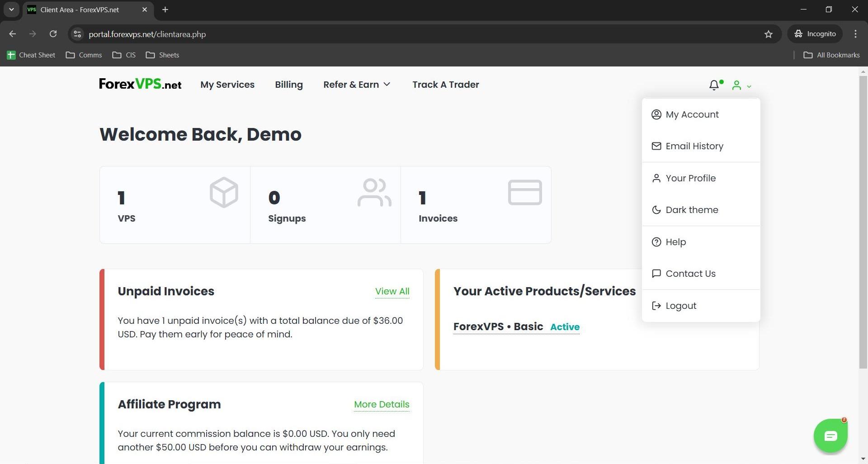This screenshot has width=868, height=464.
Task: Close the Client Area tab
Action: point(145,9)
